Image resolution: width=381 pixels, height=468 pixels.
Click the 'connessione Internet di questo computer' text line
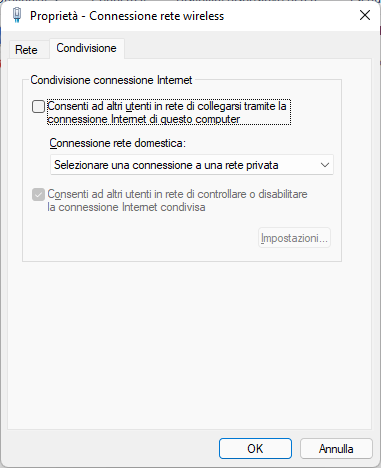pos(144,119)
